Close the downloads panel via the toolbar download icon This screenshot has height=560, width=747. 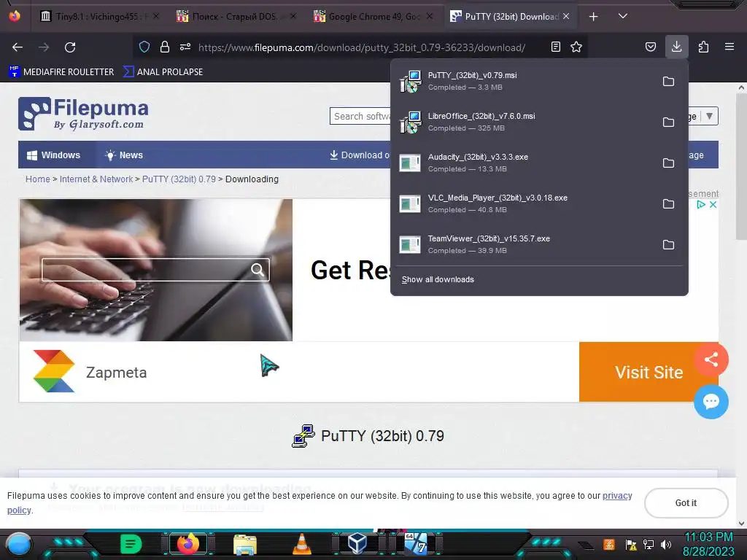676,47
